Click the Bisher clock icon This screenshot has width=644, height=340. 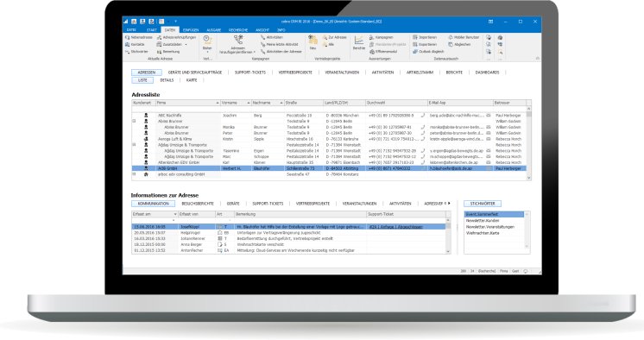click(x=207, y=39)
